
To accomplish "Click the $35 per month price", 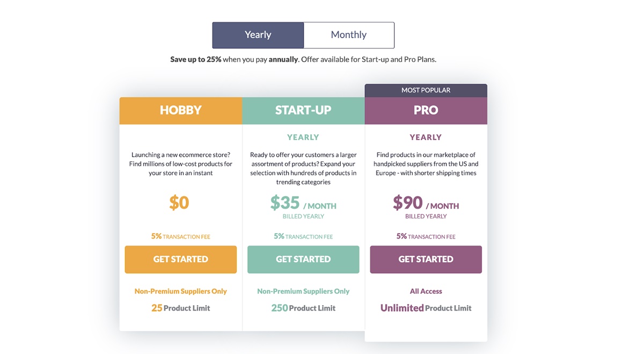I will [303, 204].
